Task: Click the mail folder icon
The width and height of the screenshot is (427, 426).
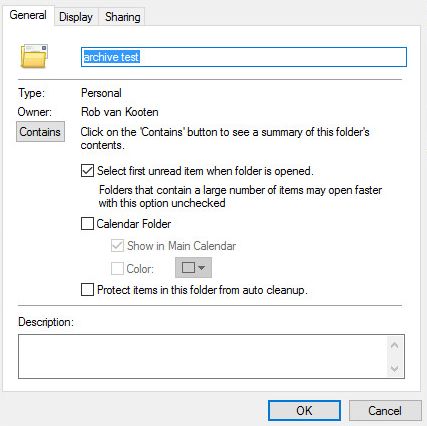Action: pyautogui.click(x=34, y=56)
